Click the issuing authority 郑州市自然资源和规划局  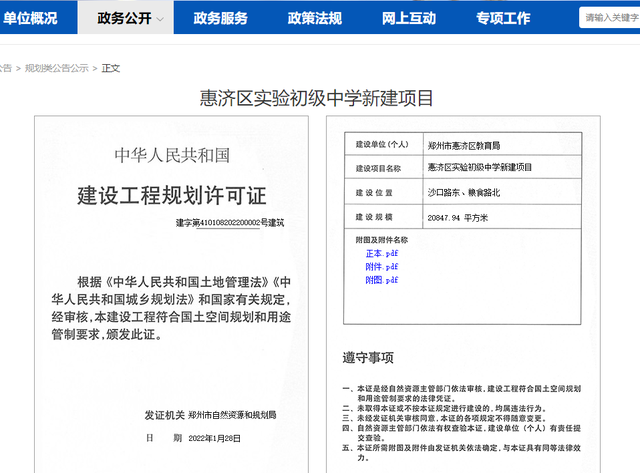[x=232, y=415]
